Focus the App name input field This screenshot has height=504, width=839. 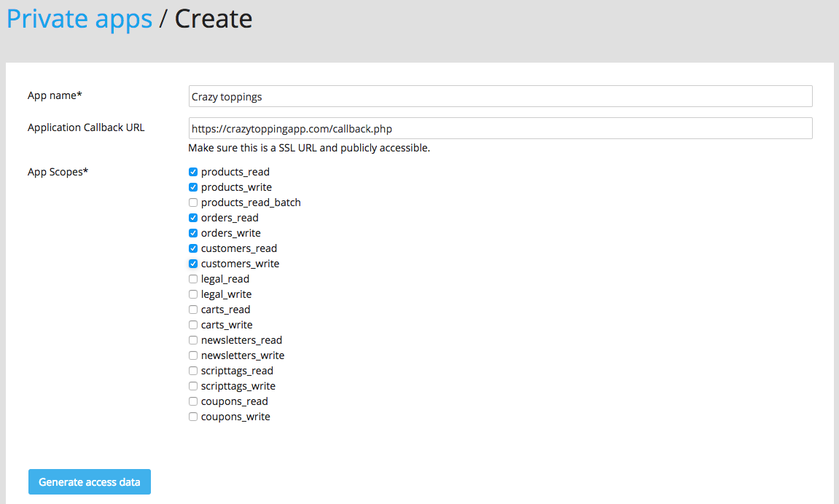pyautogui.click(x=500, y=96)
